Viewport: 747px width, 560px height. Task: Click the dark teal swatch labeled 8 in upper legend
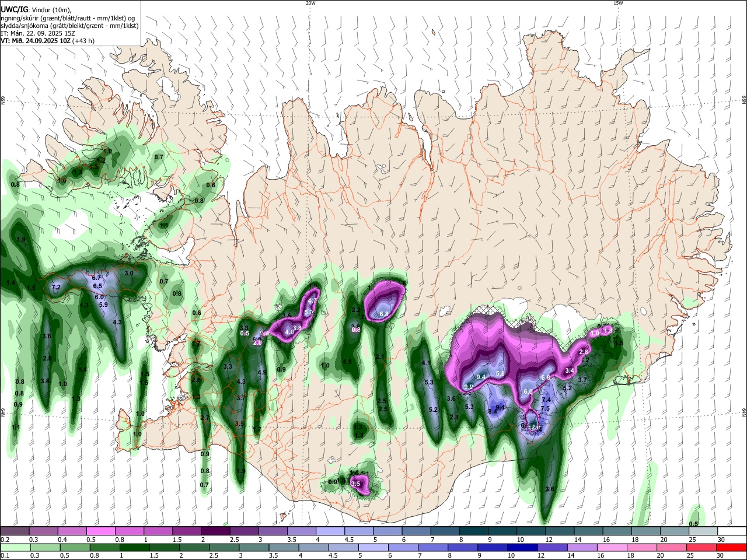pos(474,531)
